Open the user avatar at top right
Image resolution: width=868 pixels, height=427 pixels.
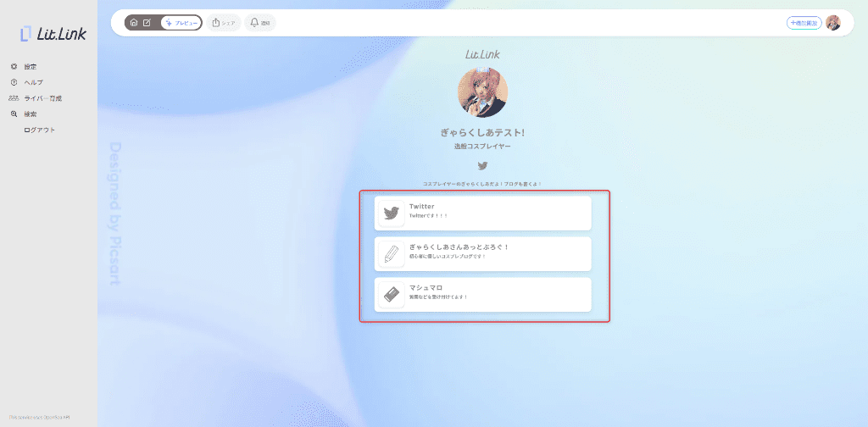(x=833, y=23)
